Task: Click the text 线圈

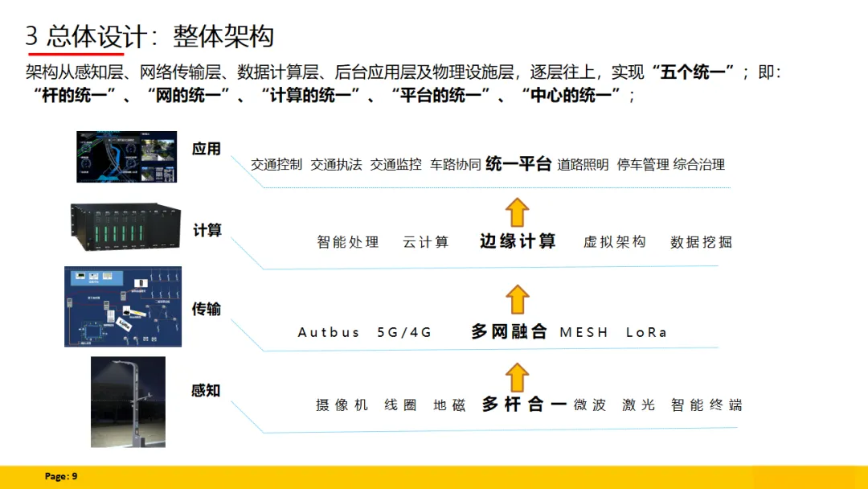Action: pos(401,405)
